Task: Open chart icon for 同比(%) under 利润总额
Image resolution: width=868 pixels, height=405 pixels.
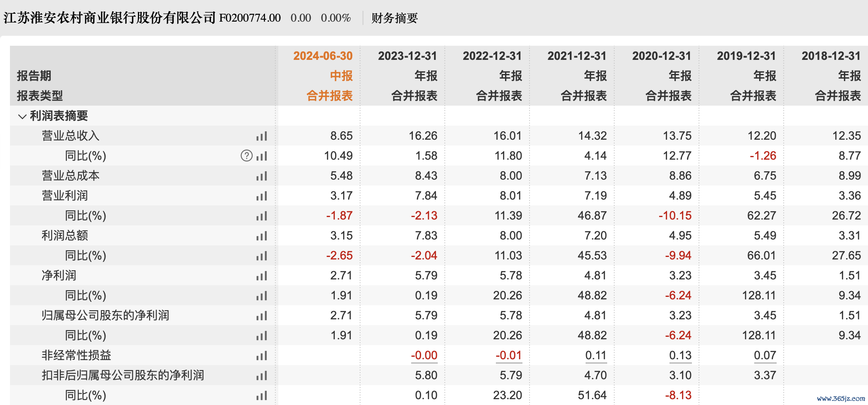Action: [x=262, y=256]
